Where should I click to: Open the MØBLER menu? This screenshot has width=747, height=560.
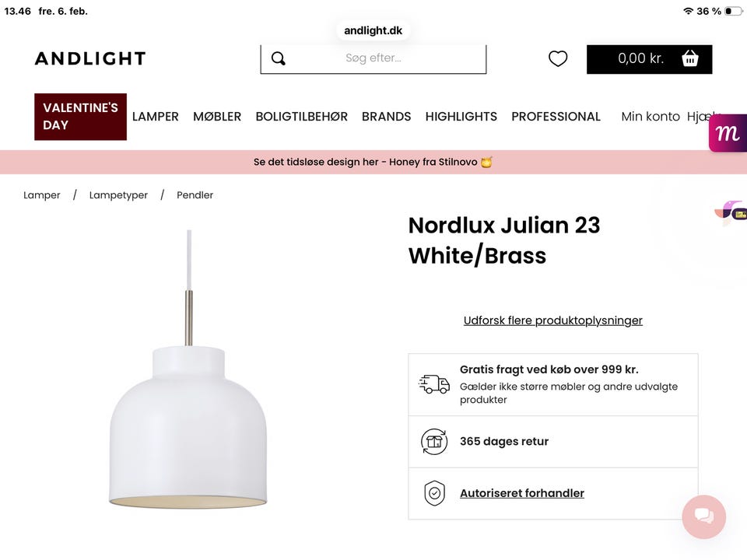pos(217,117)
